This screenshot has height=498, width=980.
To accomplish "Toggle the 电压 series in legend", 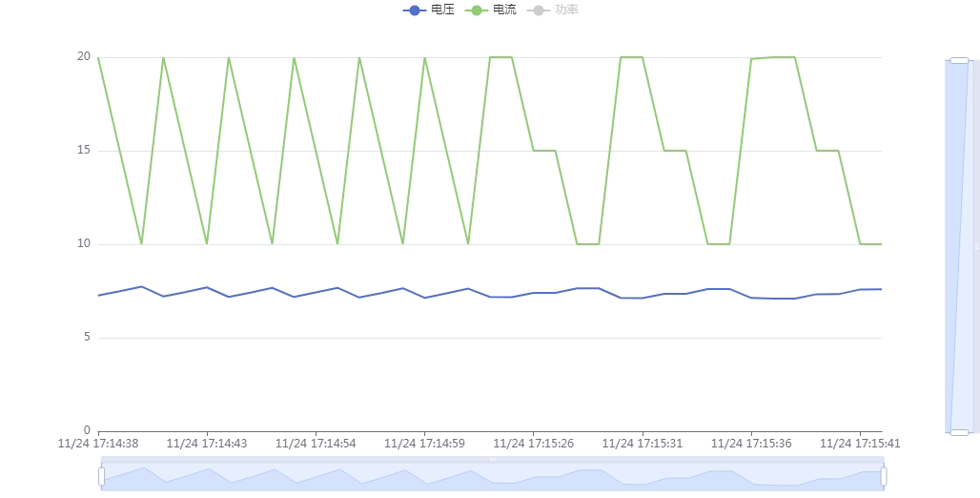I will (428, 10).
